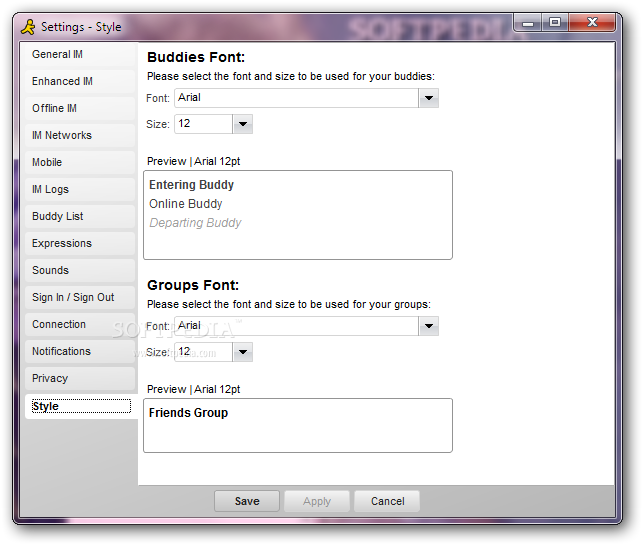Click the AIM running man icon in title bar

28,27
